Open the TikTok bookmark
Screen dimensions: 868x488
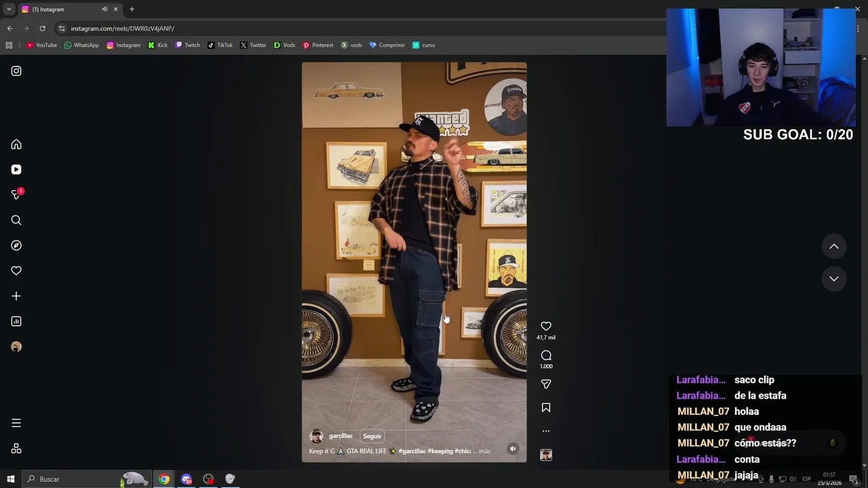[220, 45]
